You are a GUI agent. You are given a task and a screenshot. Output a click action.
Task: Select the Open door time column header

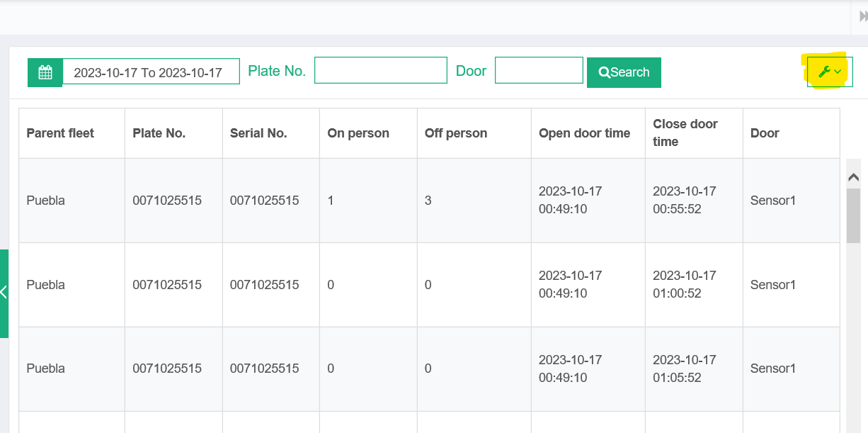(x=584, y=133)
